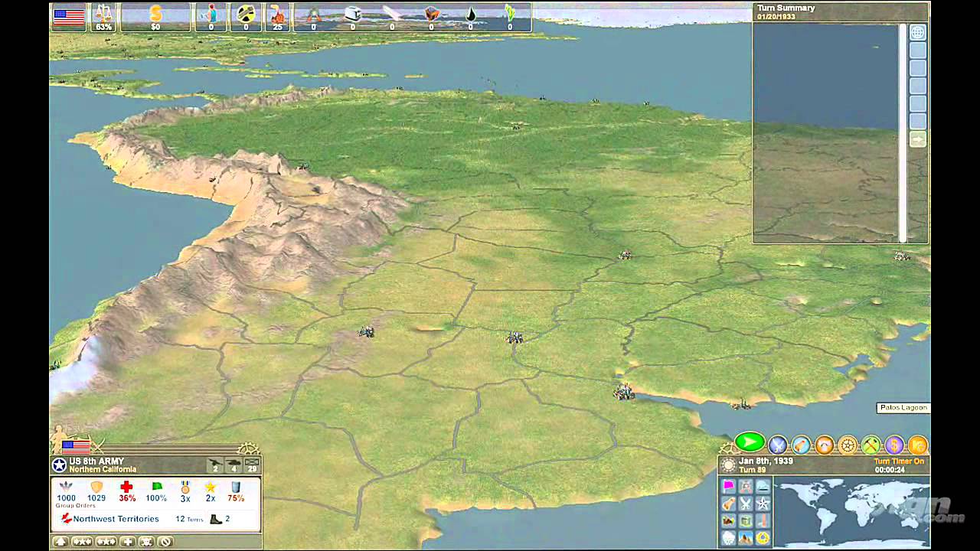Select the food resource icon showing 25
980x551 pixels.
(x=278, y=17)
